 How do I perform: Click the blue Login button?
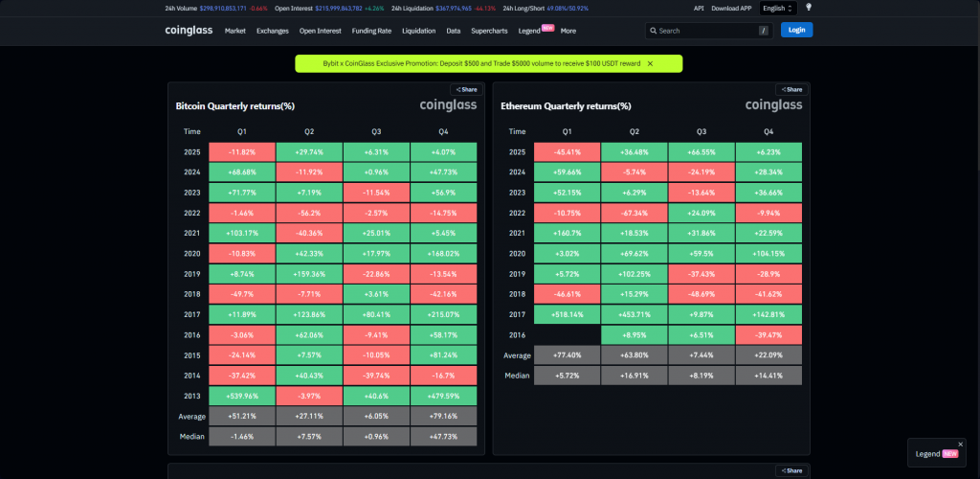(796, 30)
